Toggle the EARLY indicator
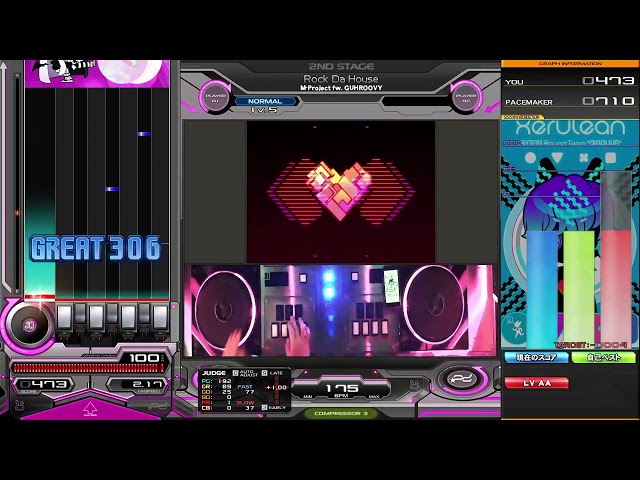 pyautogui.click(x=274, y=407)
